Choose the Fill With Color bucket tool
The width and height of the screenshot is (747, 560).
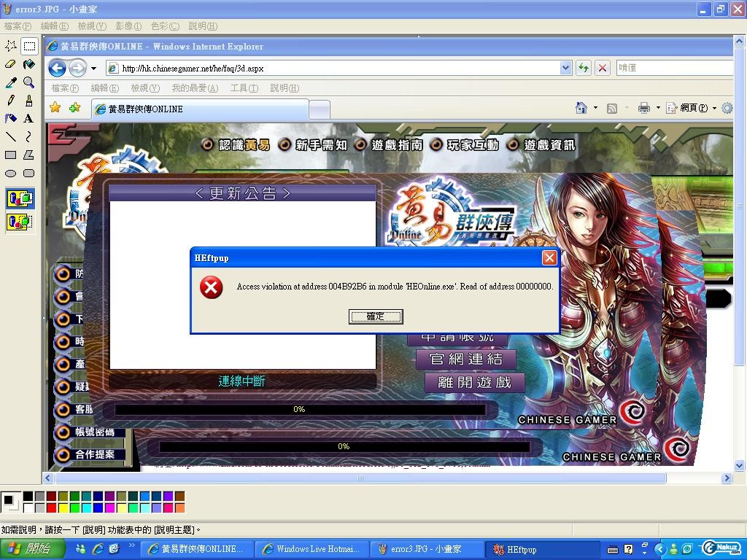(29, 64)
